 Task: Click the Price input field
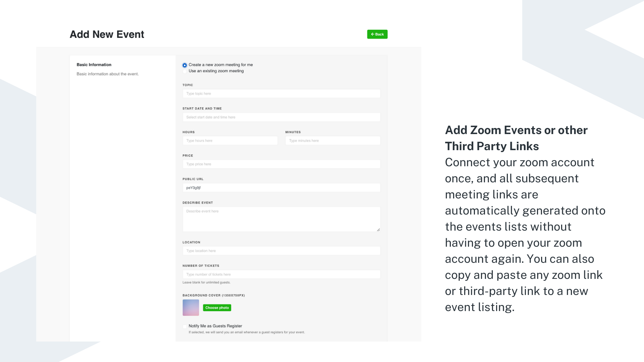point(281,164)
